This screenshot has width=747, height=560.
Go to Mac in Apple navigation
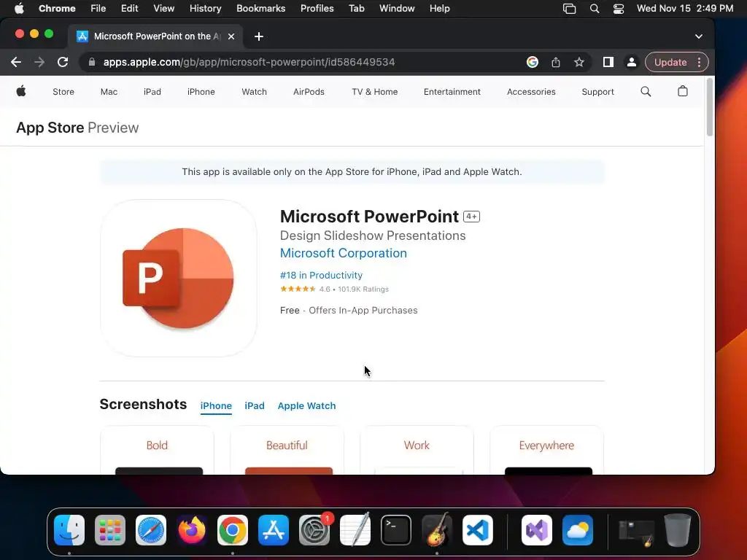pos(109,92)
